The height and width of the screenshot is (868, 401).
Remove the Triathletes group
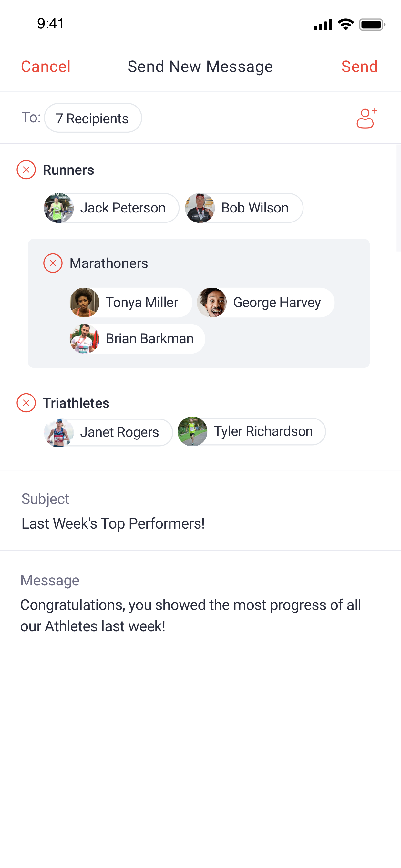click(x=26, y=403)
